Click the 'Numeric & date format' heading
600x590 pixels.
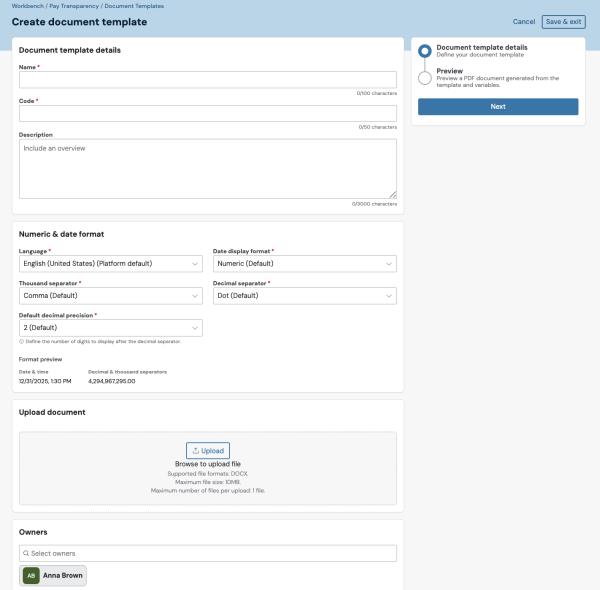[x=61, y=234]
